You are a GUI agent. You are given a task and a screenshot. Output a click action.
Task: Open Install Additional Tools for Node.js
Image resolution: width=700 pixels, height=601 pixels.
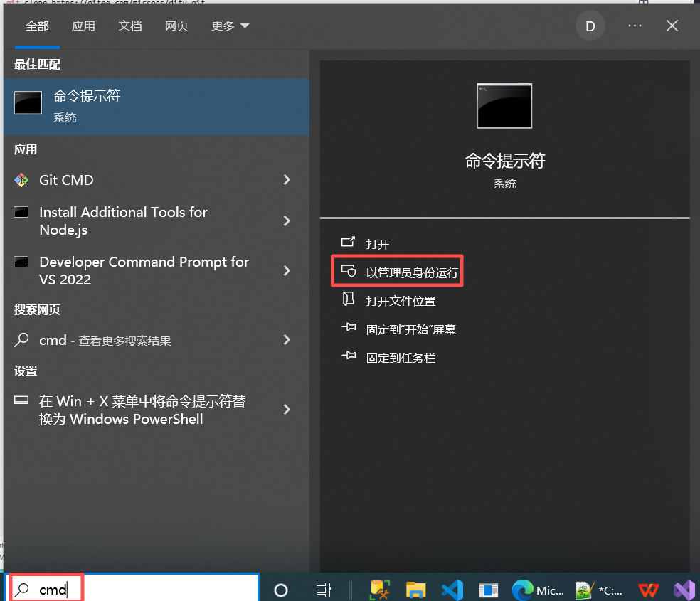[157, 221]
